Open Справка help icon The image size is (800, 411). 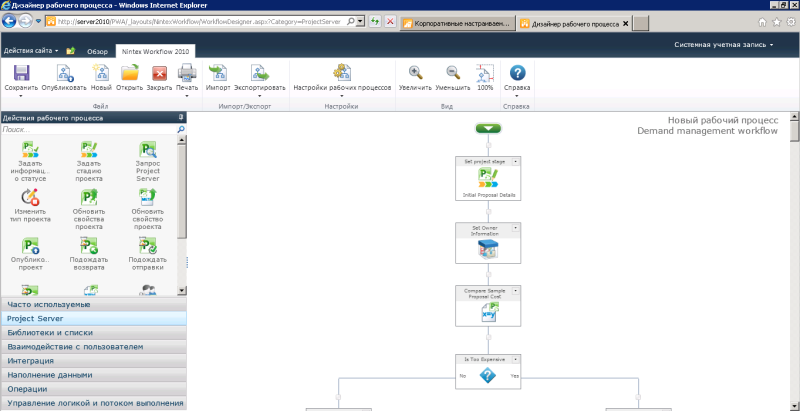(517, 73)
